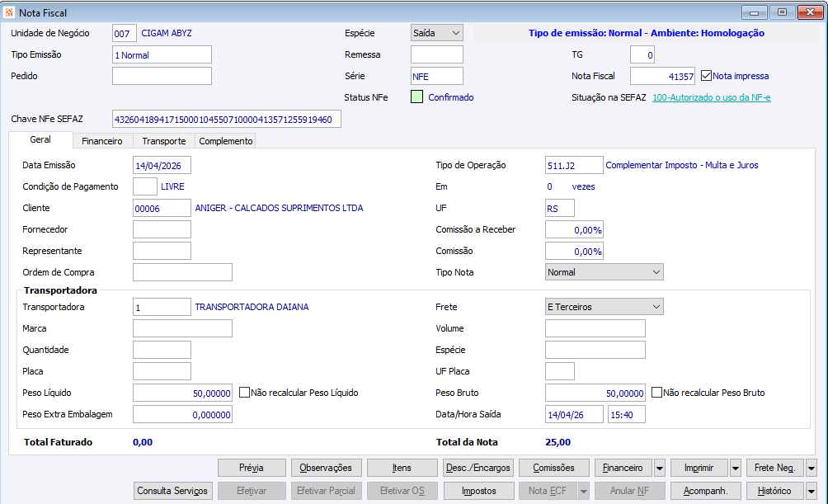828x504 pixels.
Task: Enable Não recalcular Peso Líquido checkbox
Action: (244, 393)
